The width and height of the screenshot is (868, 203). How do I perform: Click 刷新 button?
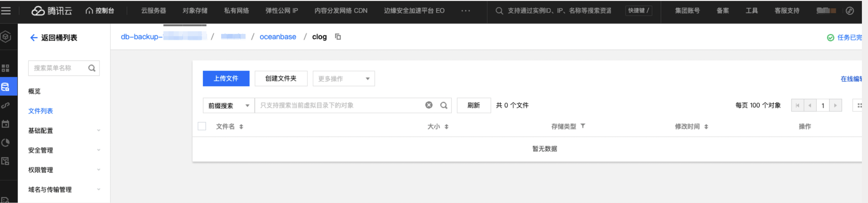tap(473, 106)
